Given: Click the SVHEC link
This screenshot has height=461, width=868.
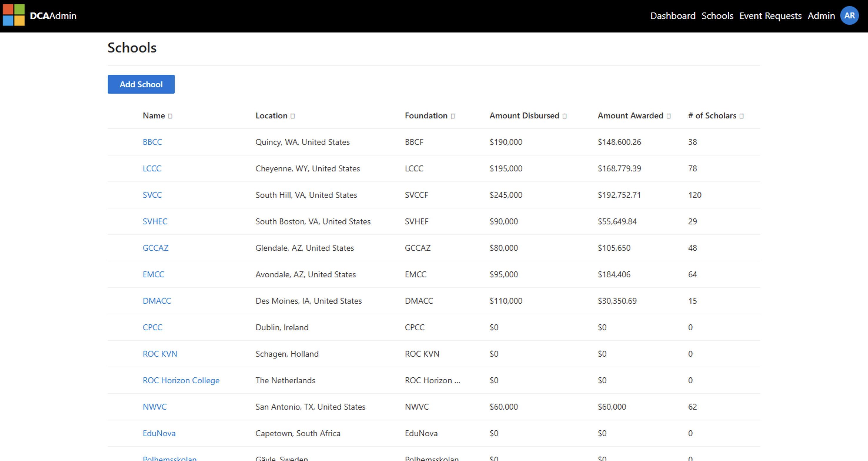Looking at the screenshot, I should coord(155,221).
